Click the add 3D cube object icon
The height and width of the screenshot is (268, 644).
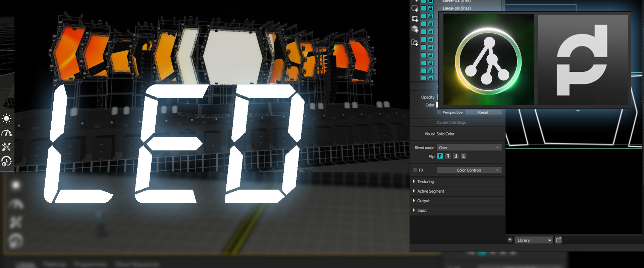tap(415, 29)
